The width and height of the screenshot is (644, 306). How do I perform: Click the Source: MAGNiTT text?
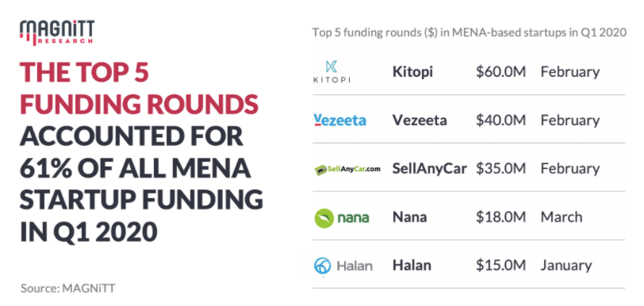(x=67, y=289)
